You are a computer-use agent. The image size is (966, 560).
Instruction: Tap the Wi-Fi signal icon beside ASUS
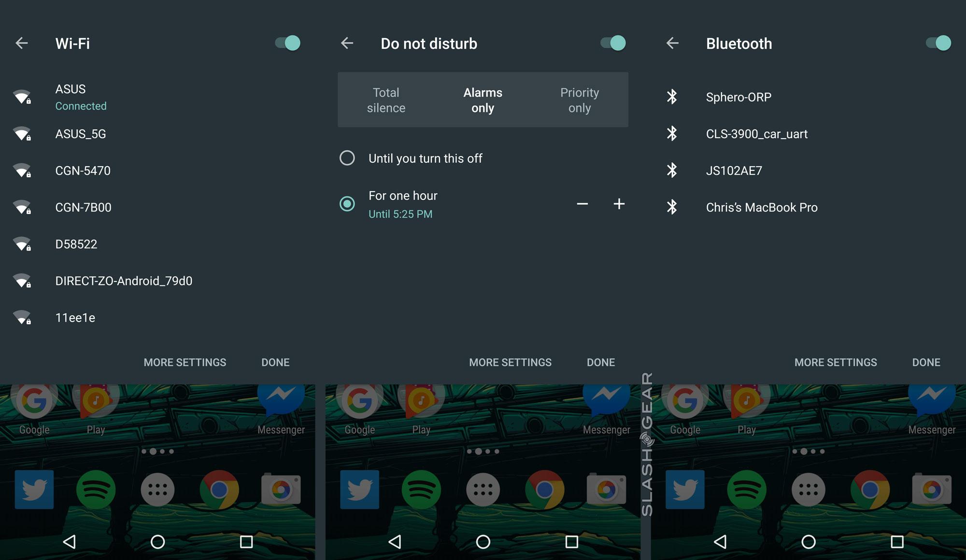22,97
